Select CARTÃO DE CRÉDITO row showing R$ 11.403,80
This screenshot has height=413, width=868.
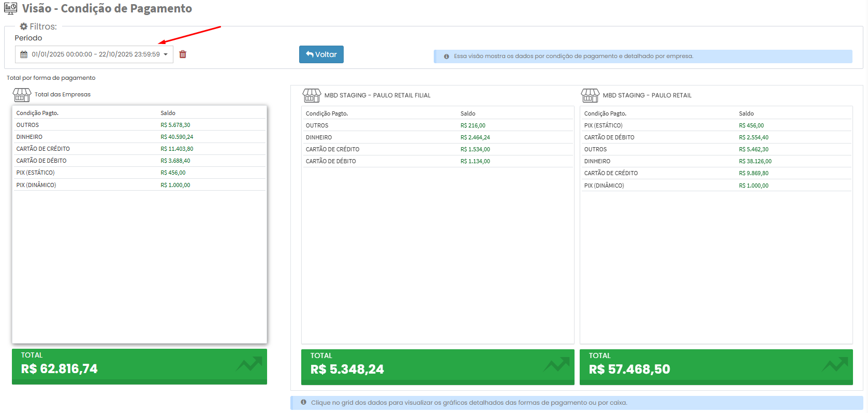coord(139,149)
